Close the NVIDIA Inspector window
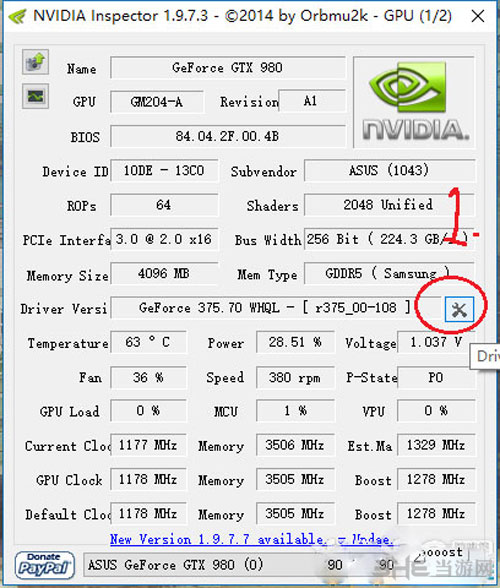The height and width of the screenshot is (588, 500). [x=478, y=16]
